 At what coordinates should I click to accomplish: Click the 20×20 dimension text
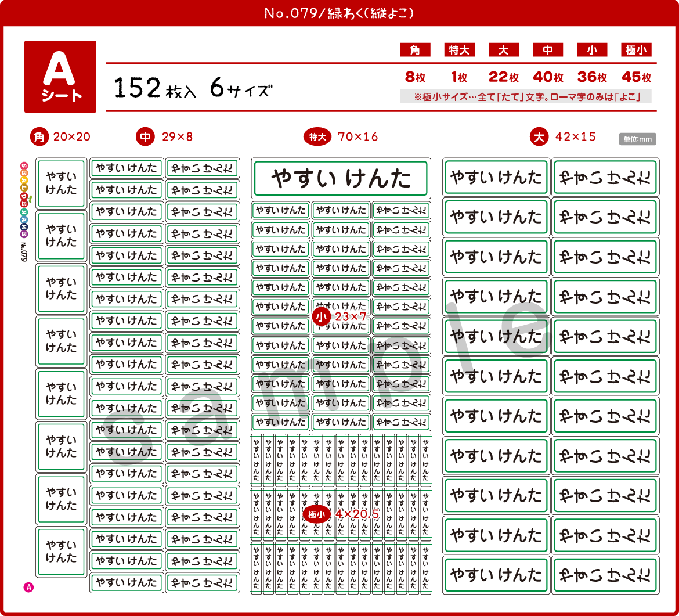click(72, 137)
